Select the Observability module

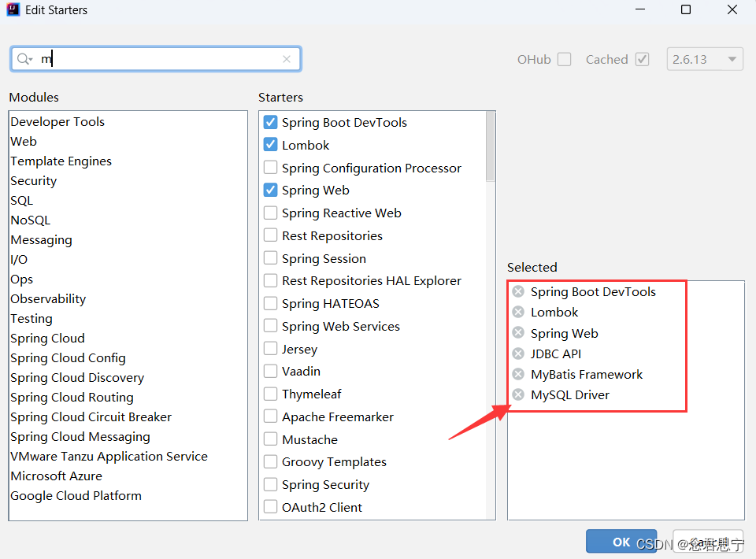pos(48,298)
